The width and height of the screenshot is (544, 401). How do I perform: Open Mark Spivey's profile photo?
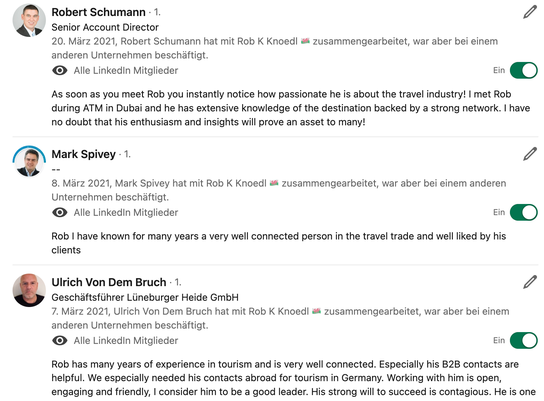pyautogui.click(x=29, y=162)
